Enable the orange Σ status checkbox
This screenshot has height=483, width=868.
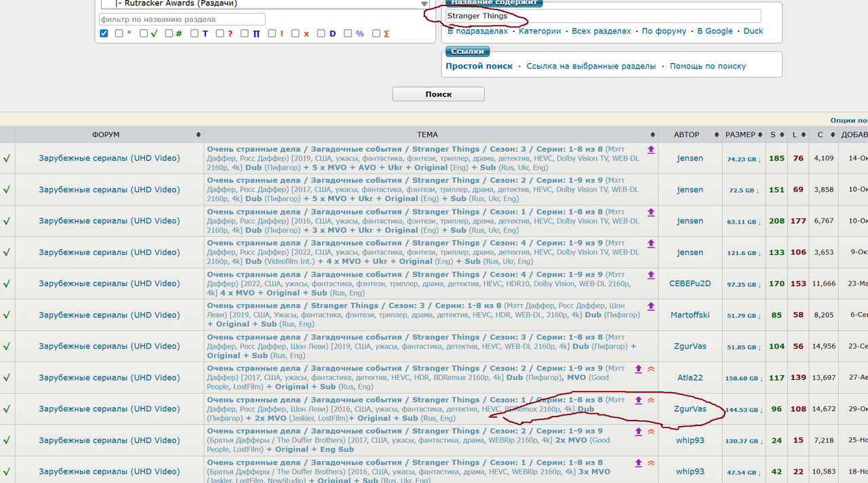click(x=376, y=33)
